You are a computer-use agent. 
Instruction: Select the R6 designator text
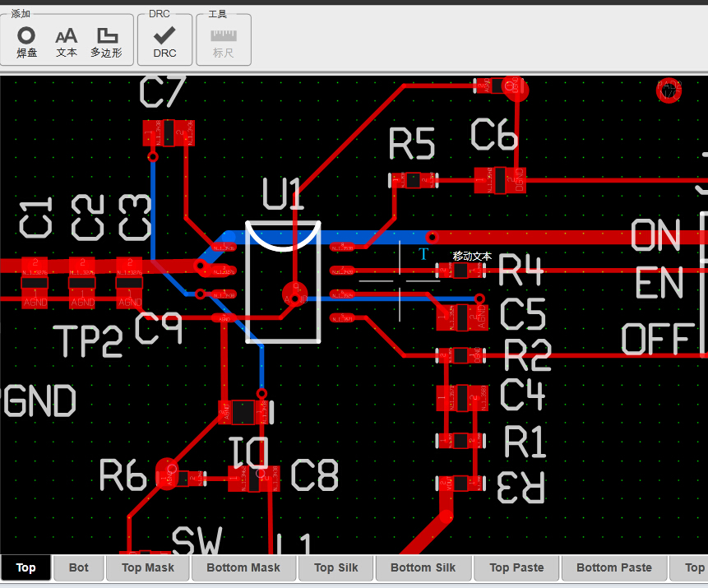[x=123, y=475]
